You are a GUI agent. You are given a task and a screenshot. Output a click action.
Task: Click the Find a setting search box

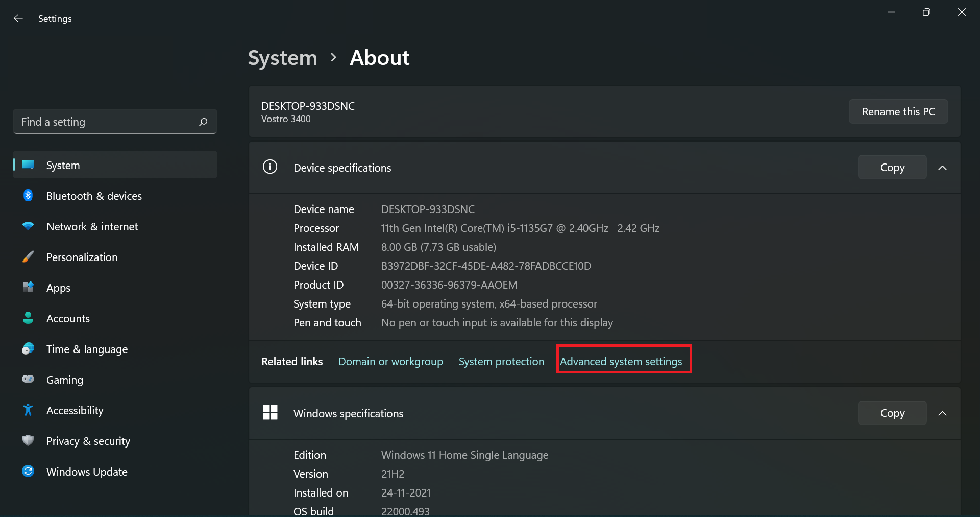tap(115, 122)
